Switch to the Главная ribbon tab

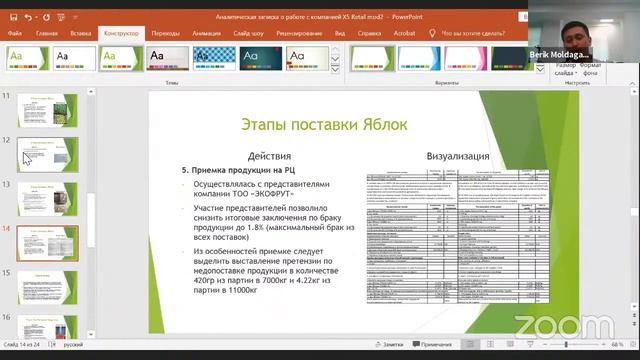pos(47,33)
